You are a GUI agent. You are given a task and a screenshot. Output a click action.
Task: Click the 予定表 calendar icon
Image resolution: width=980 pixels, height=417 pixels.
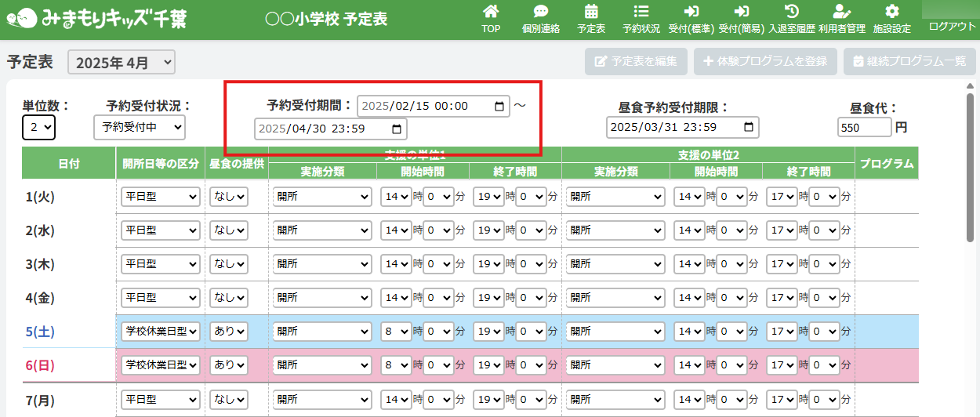591,13
